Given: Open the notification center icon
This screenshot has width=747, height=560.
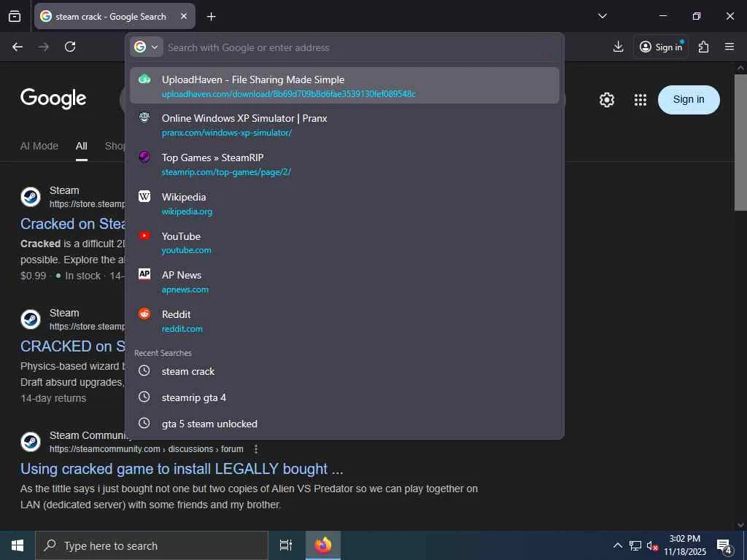Looking at the screenshot, I should click(x=724, y=545).
